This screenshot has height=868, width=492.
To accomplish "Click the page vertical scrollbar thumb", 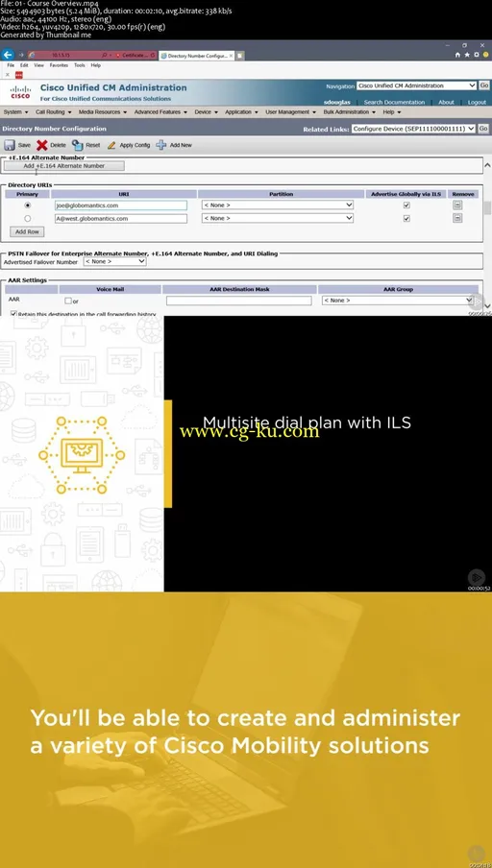I will [487, 207].
